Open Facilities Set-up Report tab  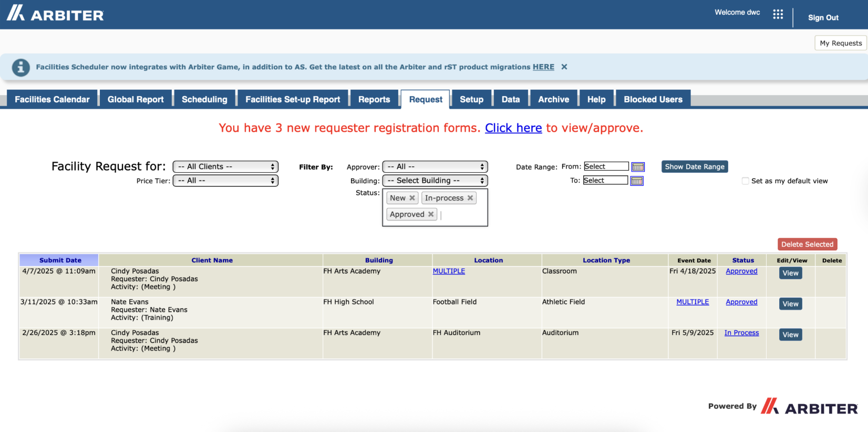[293, 99]
